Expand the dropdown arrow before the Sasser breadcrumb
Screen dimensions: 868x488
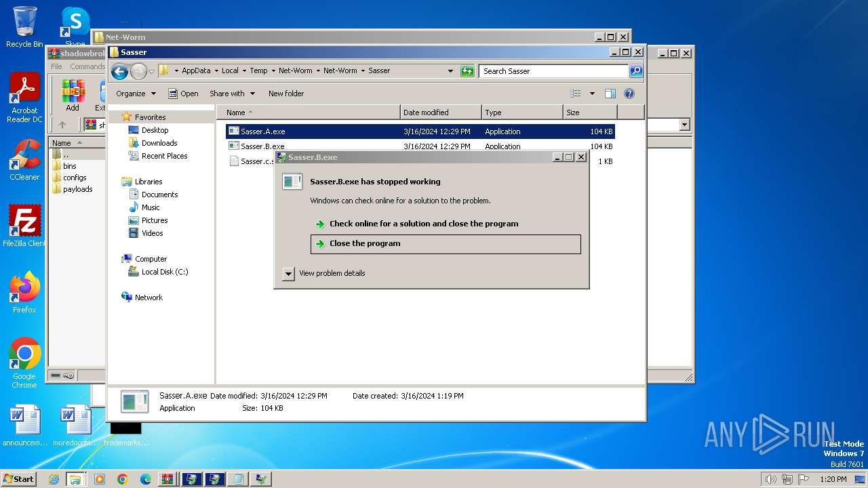[363, 70]
